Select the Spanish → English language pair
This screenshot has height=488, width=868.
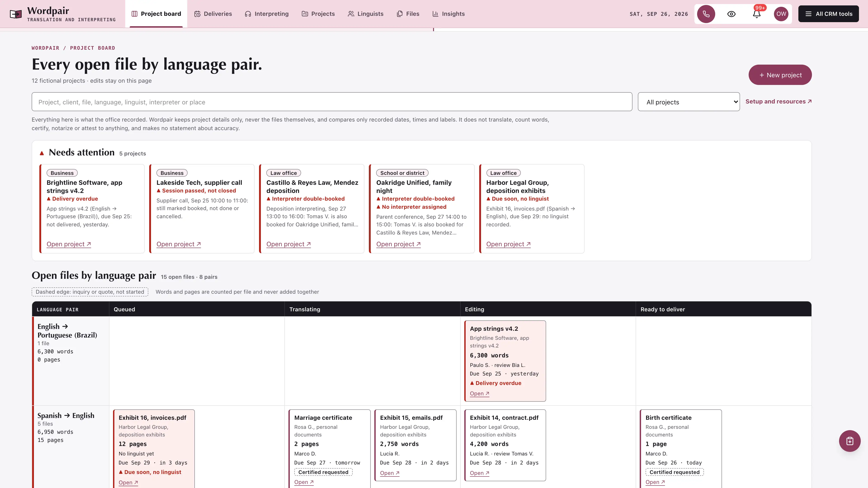66,415
